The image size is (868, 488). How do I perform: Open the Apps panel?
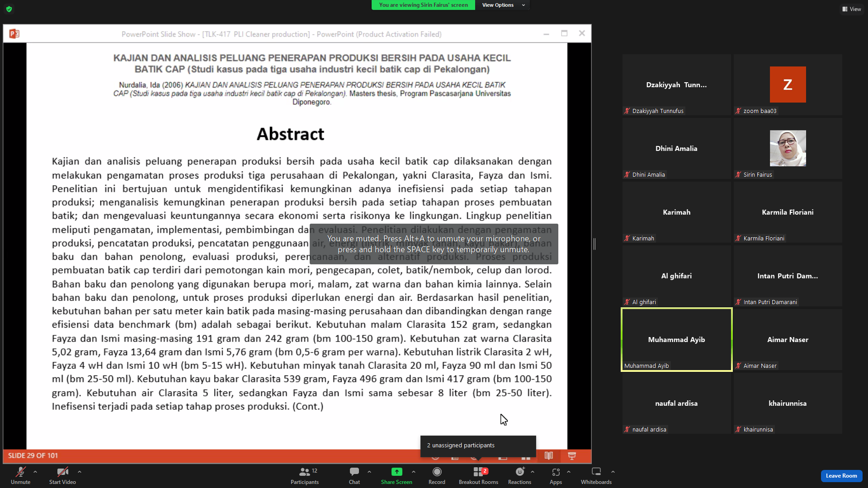click(x=556, y=475)
